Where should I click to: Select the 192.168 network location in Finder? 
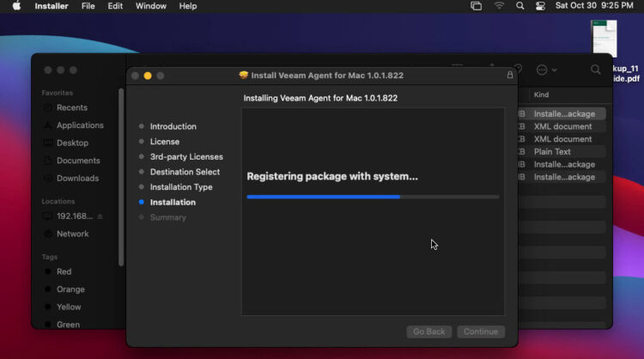click(x=75, y=216)
